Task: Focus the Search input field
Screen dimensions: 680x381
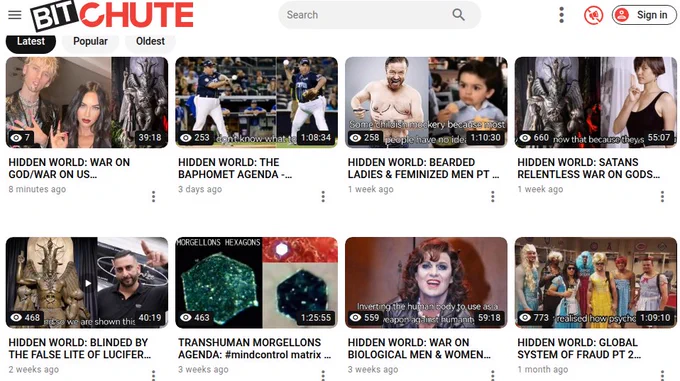Action: click(x=379, y=15)
